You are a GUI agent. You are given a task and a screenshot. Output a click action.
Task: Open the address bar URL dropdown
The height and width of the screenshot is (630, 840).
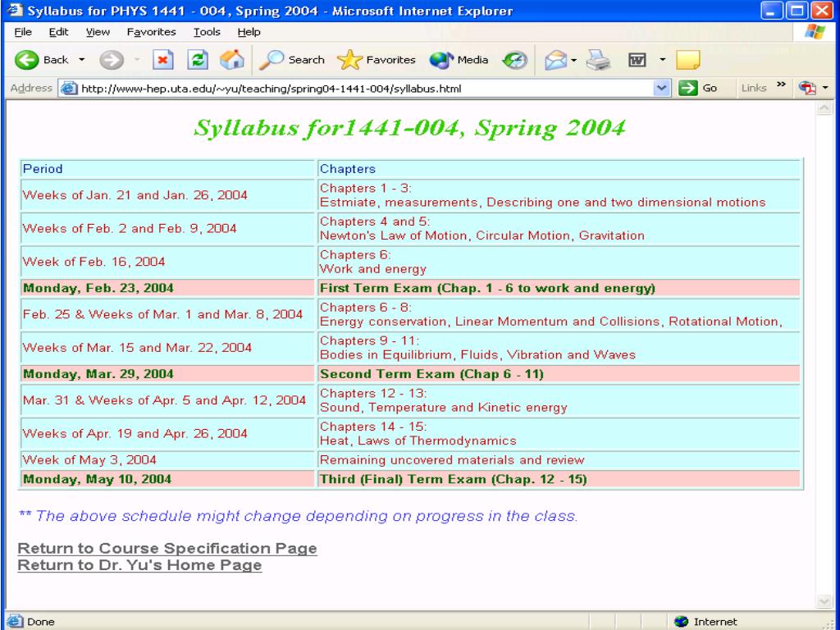click(663, 89)
